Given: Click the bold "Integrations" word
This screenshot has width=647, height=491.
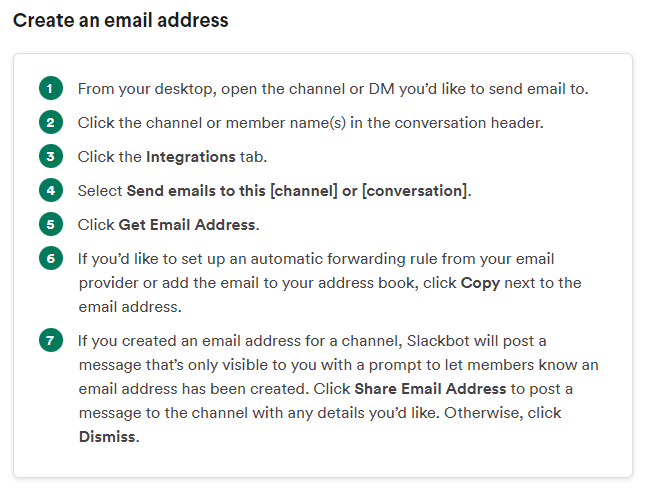Looking at the screenshot, I should coord(190,157).
